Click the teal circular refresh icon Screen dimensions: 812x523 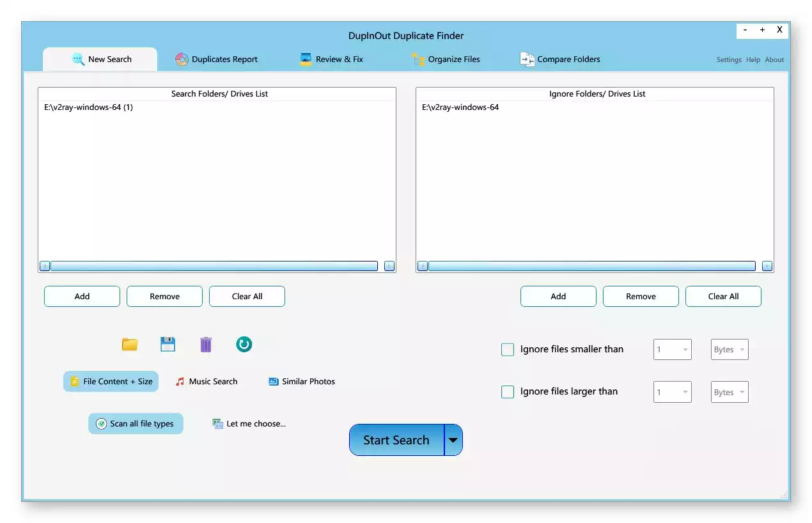click(x=244, y=345)
